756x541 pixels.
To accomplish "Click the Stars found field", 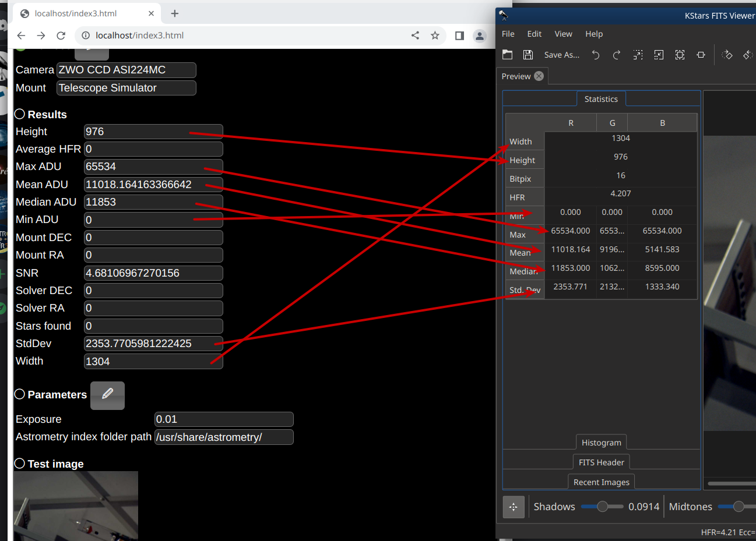I will coord(153,326).
